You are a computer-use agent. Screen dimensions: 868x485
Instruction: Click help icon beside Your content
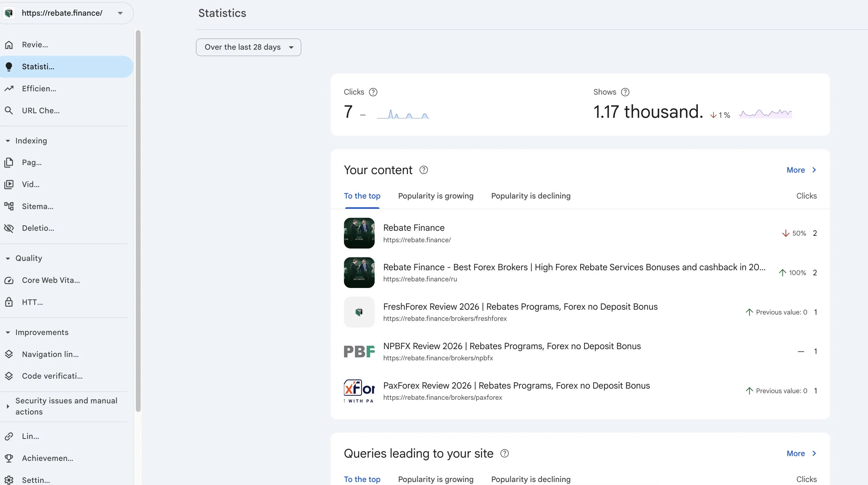coord(423,170)
